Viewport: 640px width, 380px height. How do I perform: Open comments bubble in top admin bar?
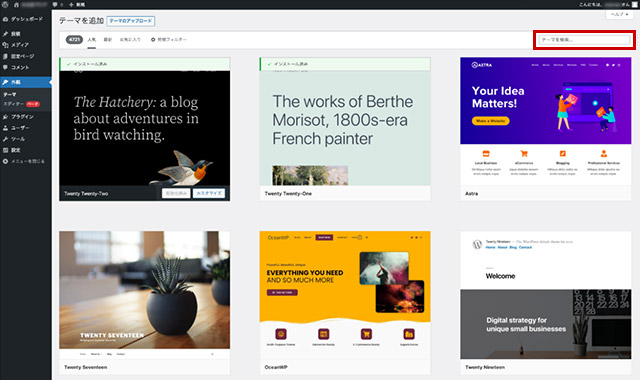pyautogui.click(x=58, y=4)
